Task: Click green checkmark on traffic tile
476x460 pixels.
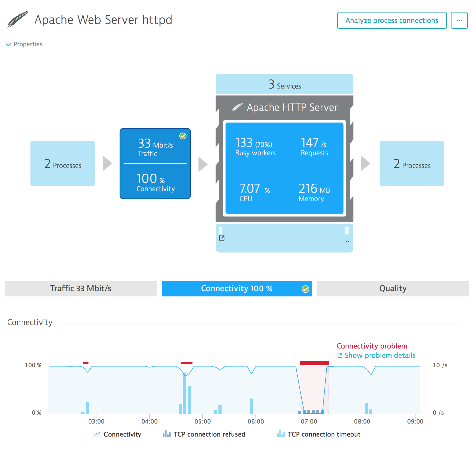Action: click(x=183, y=136)
